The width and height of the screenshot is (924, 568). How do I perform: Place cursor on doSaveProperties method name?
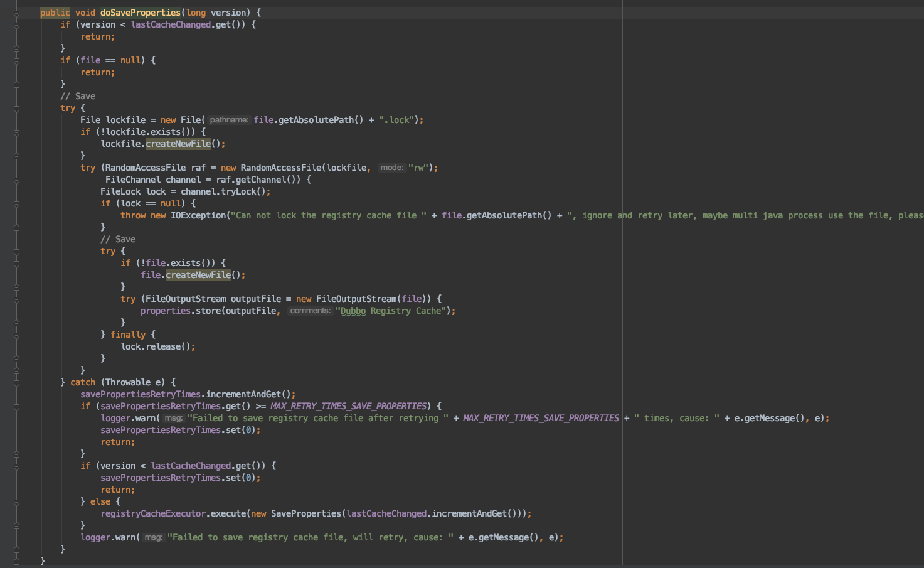(140, 13)
